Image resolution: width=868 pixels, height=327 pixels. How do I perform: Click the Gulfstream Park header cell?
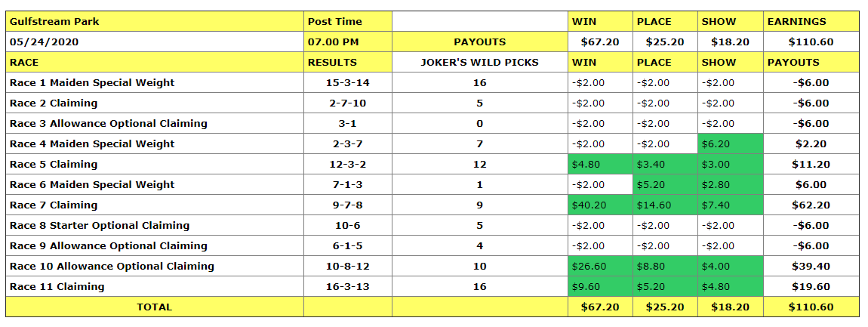(155, 22)
